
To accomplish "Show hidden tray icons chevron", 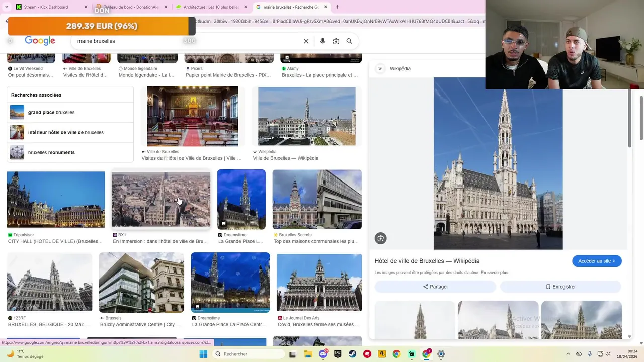I will pos(568,354).
